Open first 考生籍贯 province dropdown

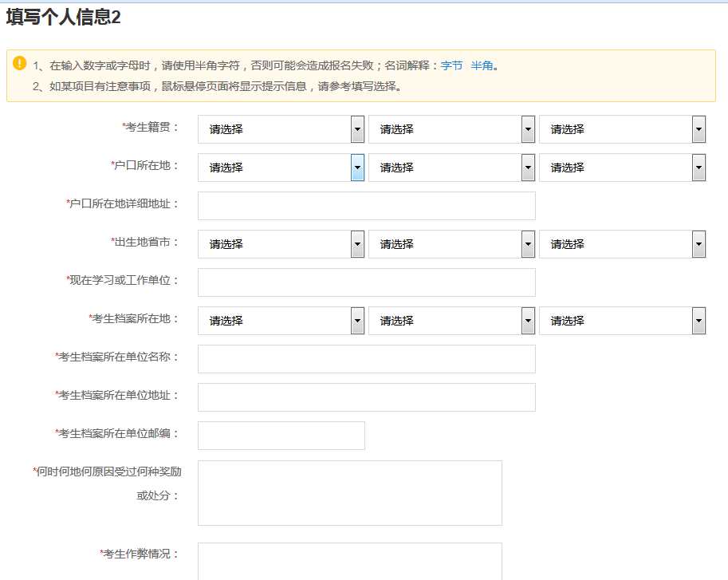tap(281, 129)
